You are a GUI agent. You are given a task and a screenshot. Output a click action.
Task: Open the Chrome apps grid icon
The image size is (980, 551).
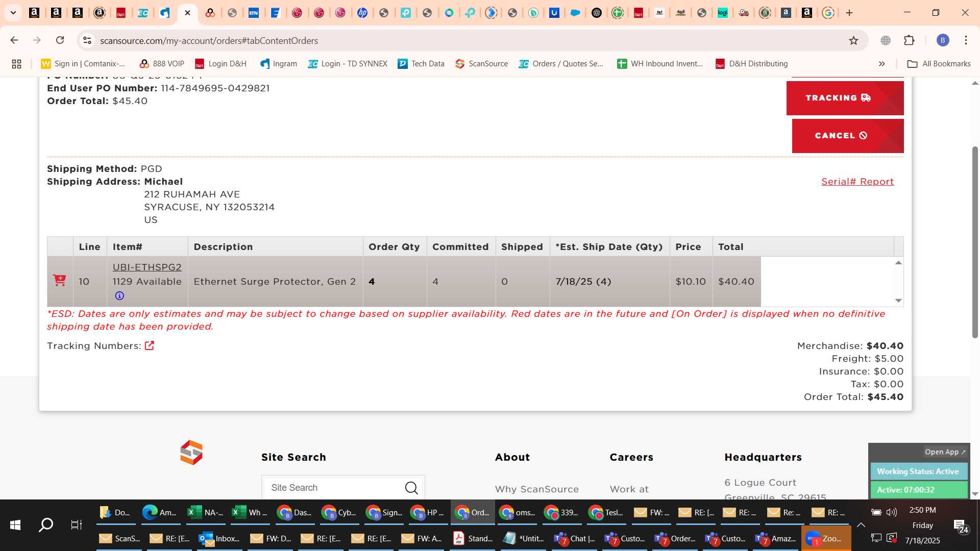pyautogui.click(x=16, y=64)
